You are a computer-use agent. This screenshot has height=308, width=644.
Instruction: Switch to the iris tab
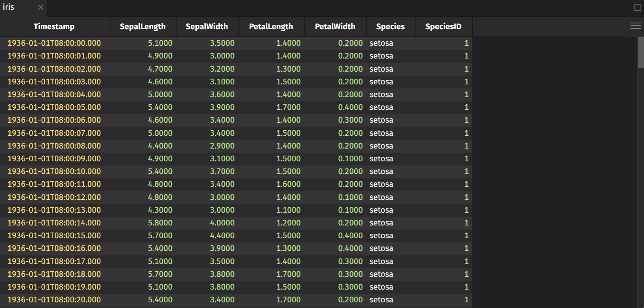[x=9, y=8]
